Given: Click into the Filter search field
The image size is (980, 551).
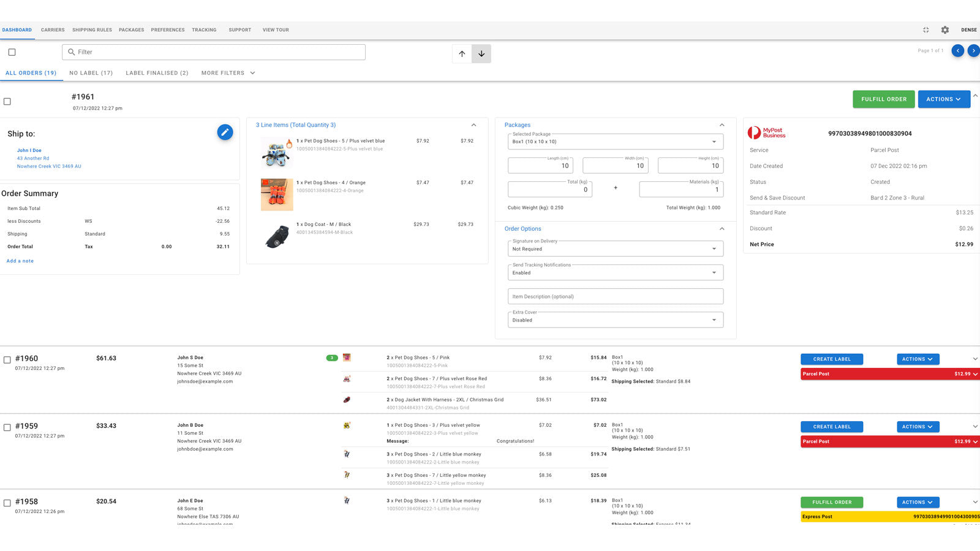Looking at the screenshot, I should pos(214,52).
